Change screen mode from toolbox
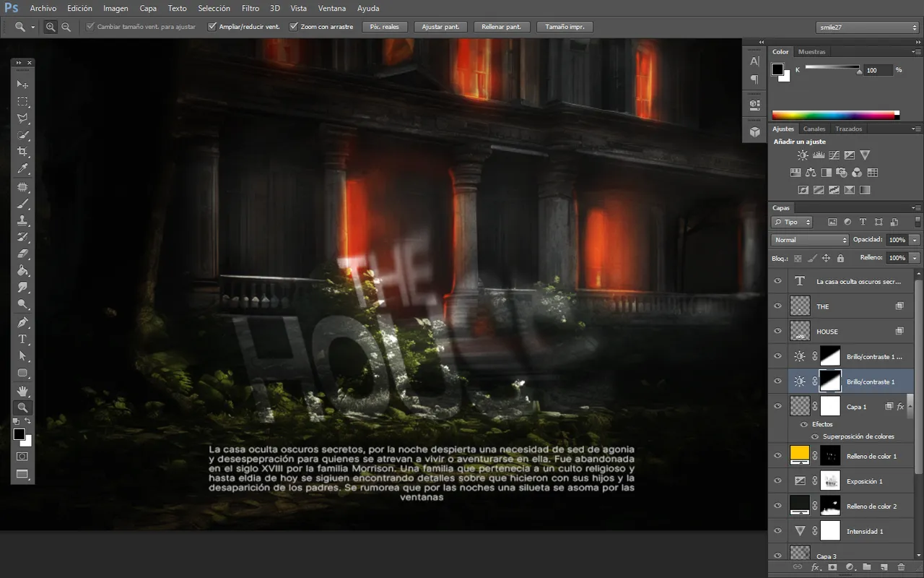Screen dimensions: 924x578 [x=22, y=475]
